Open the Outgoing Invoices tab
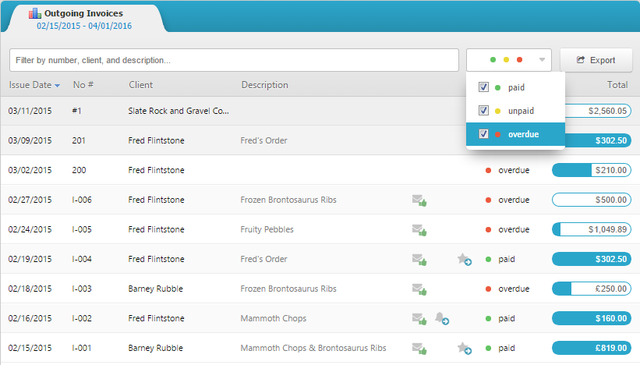This screenshot has width=640, height=365. pos(84,19)
